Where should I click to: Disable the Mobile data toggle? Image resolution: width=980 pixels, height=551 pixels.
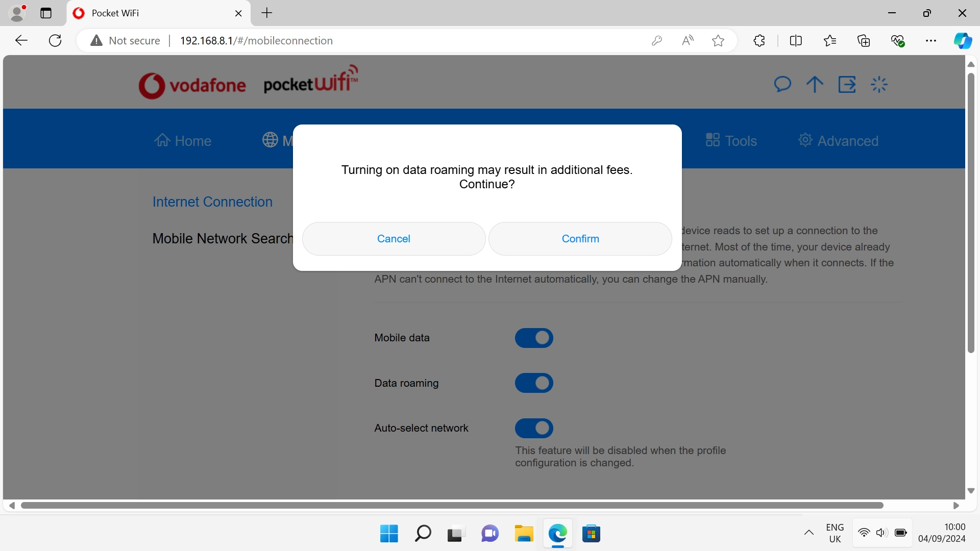(x=534, y=338)
